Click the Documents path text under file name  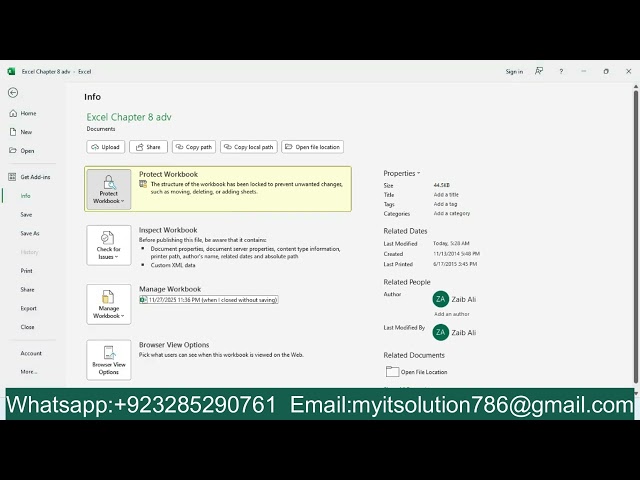(x=101, y=129)
